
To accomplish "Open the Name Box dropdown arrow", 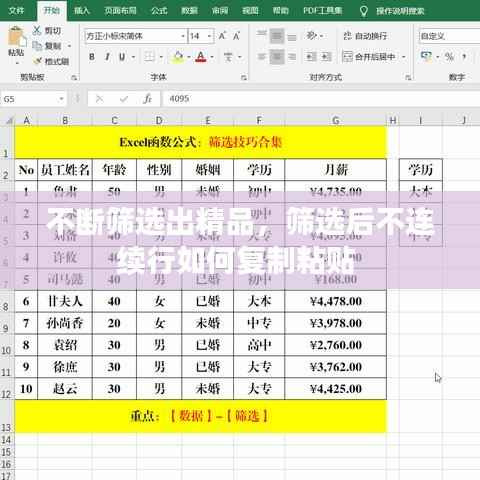I will click(x=61, y=99).
